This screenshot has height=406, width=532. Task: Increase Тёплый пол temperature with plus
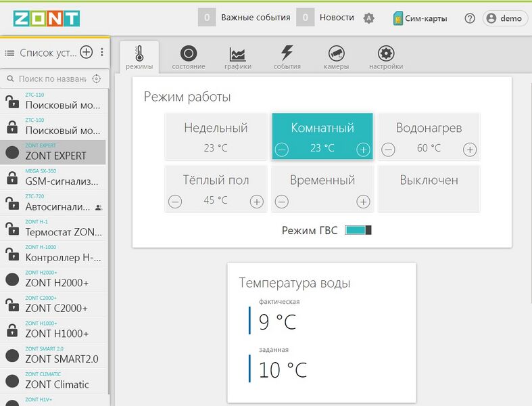256,201
